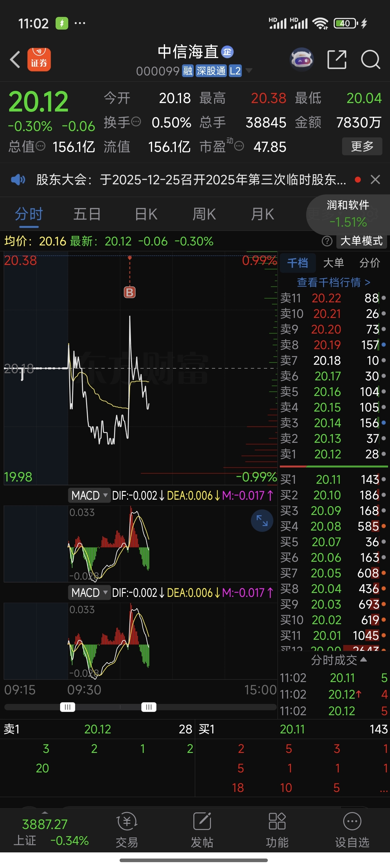Tap the system ellipsis in status bar
Image resolution: width=390 pixels, height=868 pixels.
pyautogui.click(x=80, y=23)
